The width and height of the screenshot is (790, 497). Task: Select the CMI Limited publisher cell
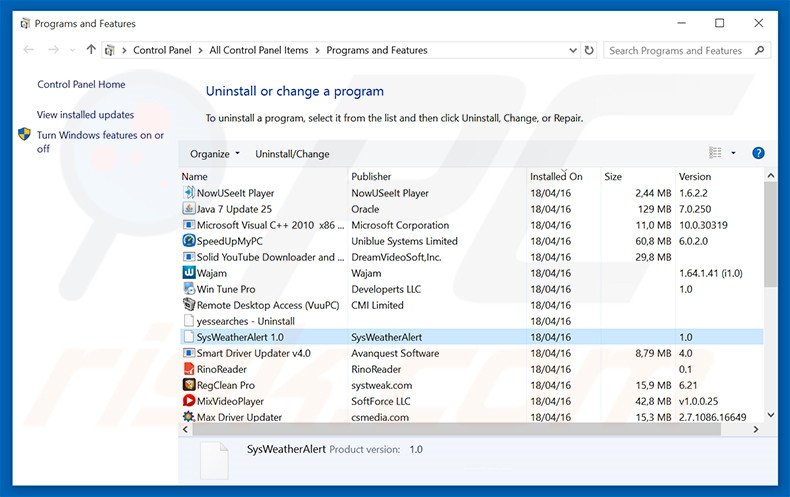coord(377,305)
